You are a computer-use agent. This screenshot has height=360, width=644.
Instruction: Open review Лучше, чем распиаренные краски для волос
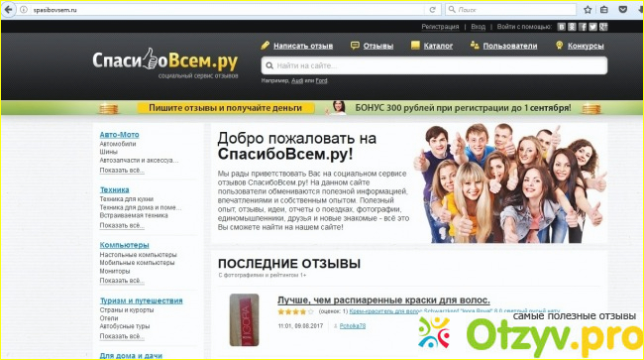point(383,300)
